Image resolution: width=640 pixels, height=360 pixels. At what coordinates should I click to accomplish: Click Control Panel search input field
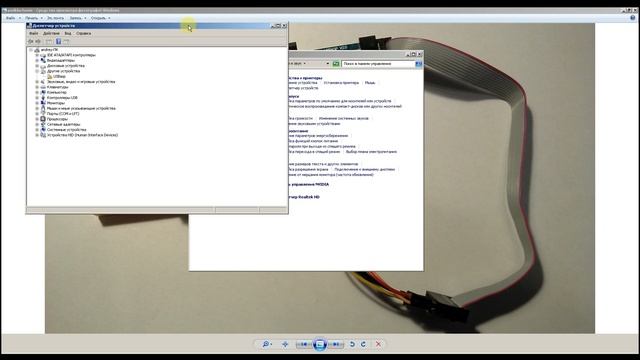tap(378, 64)
